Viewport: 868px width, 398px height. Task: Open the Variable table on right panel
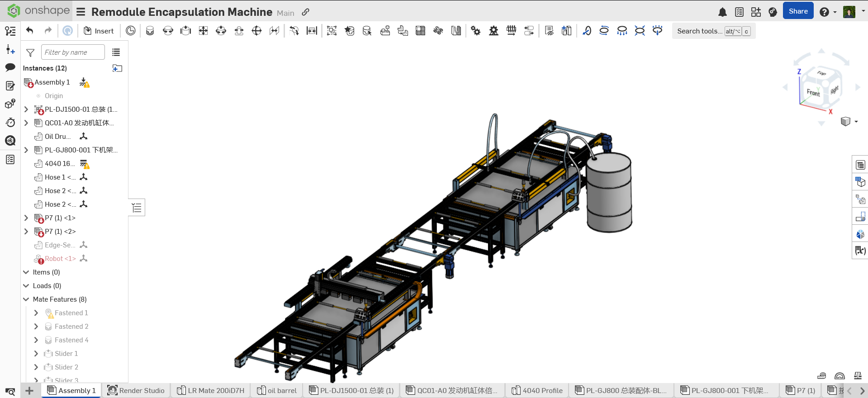tap(860, 250)
